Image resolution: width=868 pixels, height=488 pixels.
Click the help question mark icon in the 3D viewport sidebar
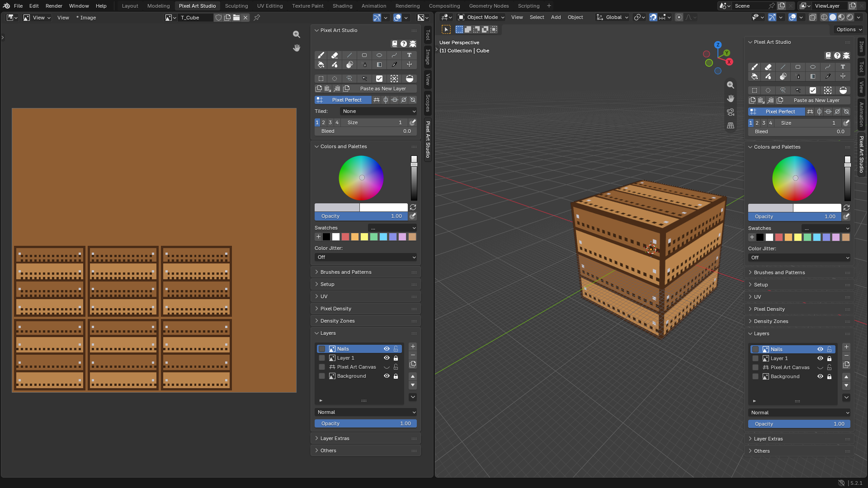click(837, 56)
